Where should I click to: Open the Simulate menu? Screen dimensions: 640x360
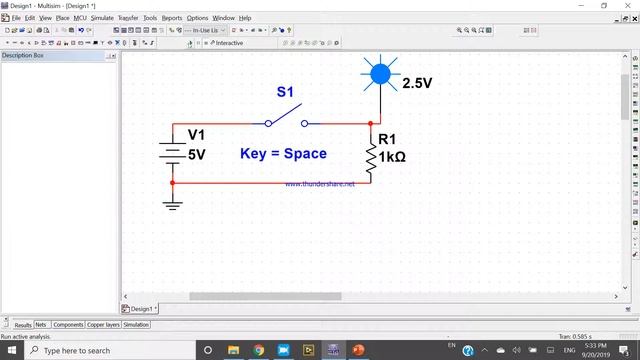[x=102, y=18]
